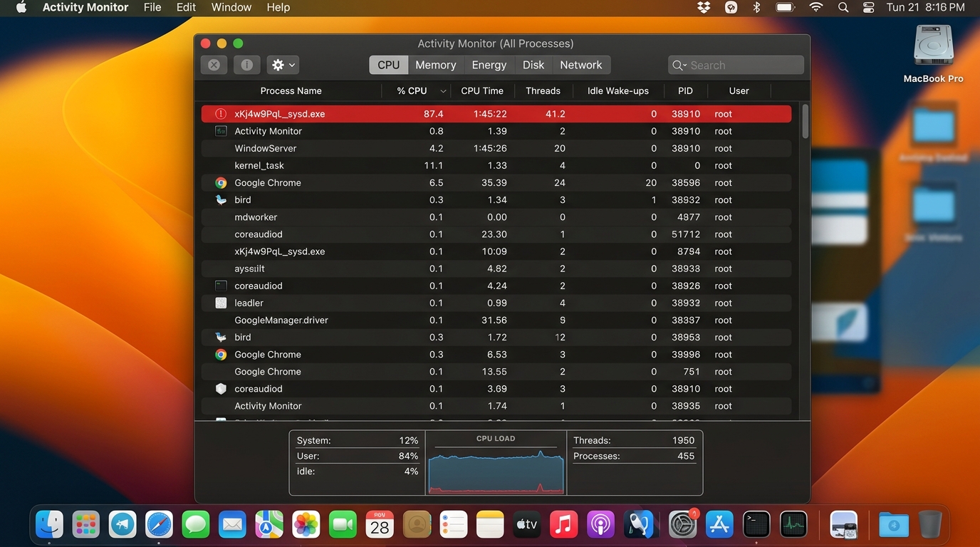Click the Activity Monitor icon in the Dock

[793, 524]
